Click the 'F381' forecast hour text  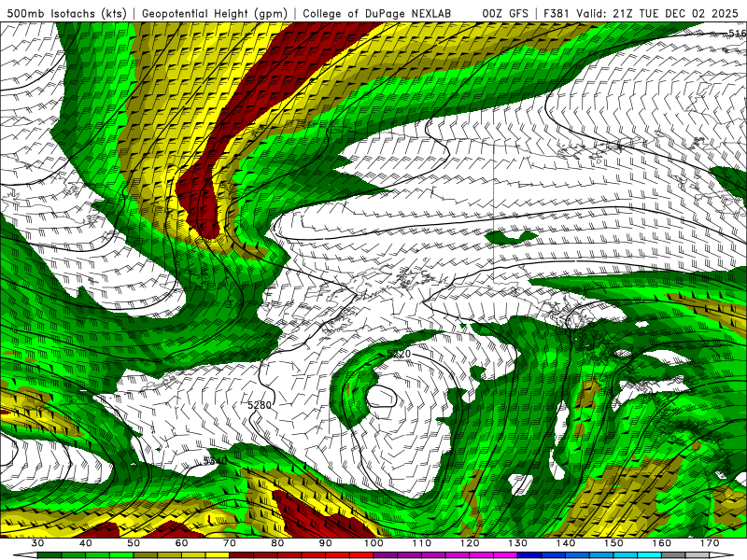click(557, 14)
